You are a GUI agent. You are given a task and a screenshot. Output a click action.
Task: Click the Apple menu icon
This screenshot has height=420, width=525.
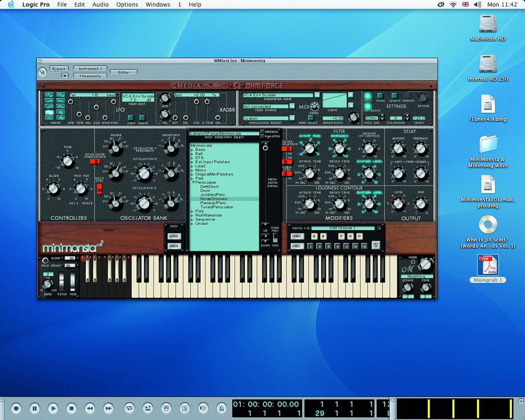[x=11, y=4]
